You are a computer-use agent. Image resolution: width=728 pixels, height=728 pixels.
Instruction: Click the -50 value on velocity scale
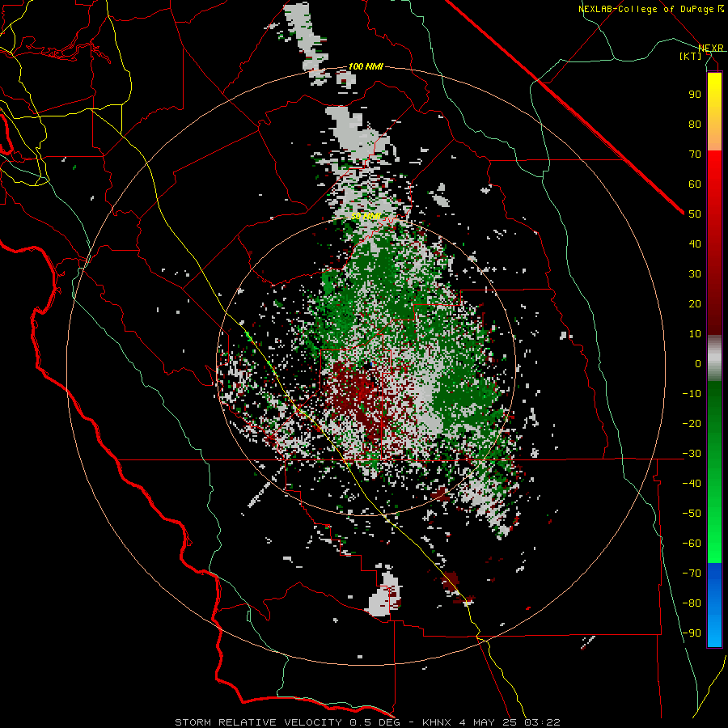tap(692, 514)
